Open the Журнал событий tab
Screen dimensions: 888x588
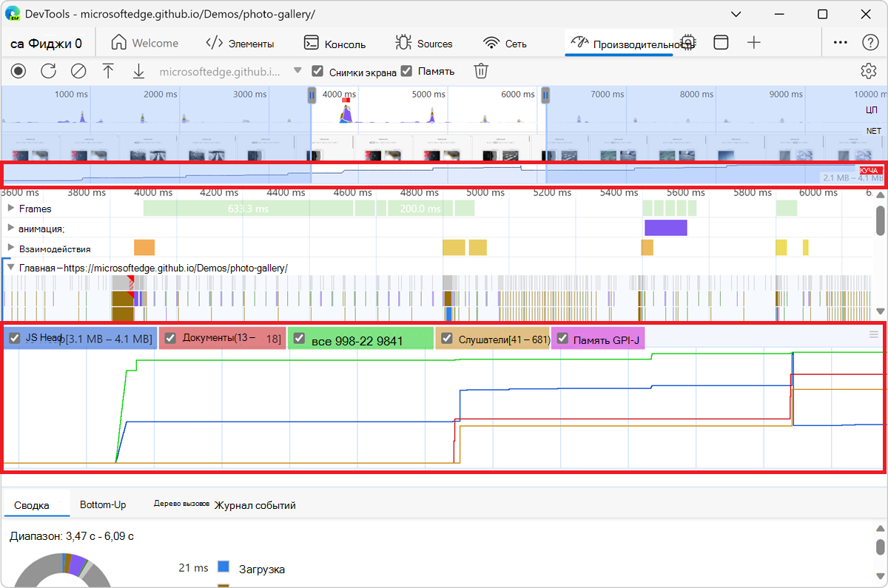[255, 505]
